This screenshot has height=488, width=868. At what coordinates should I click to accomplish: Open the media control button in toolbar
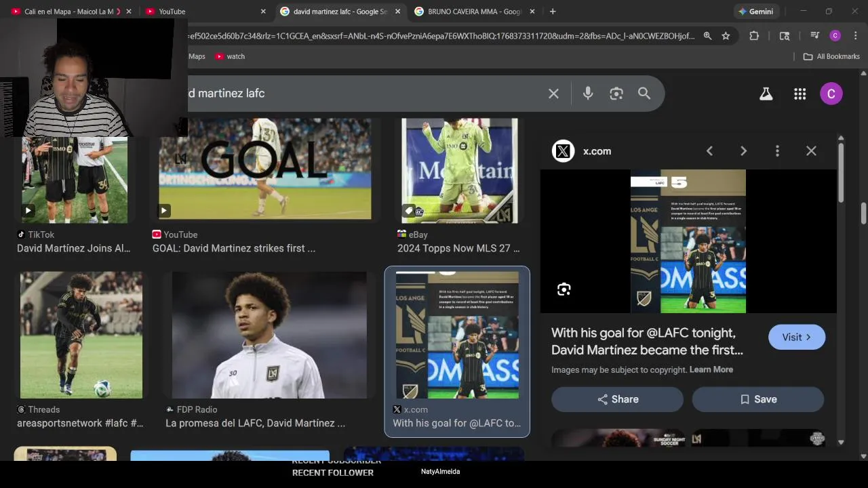pos(815,36)
